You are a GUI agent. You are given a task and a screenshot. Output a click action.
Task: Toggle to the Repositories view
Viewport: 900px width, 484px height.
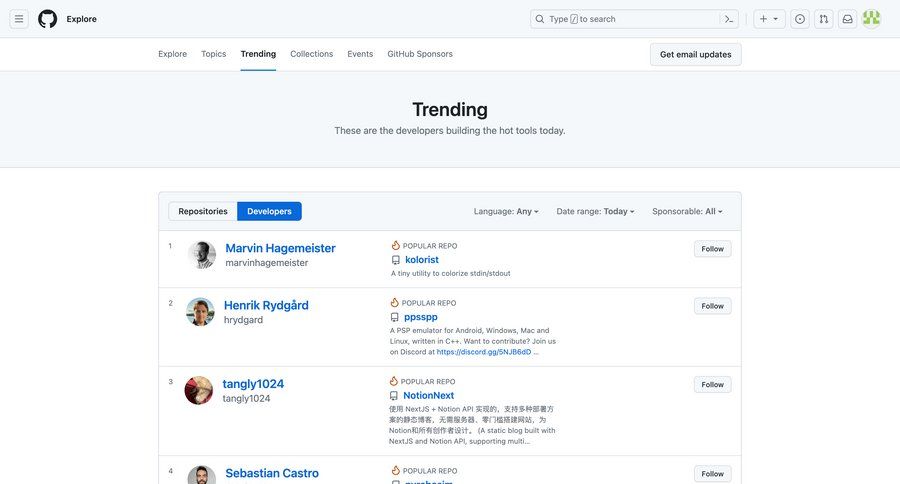click(203, 211)
